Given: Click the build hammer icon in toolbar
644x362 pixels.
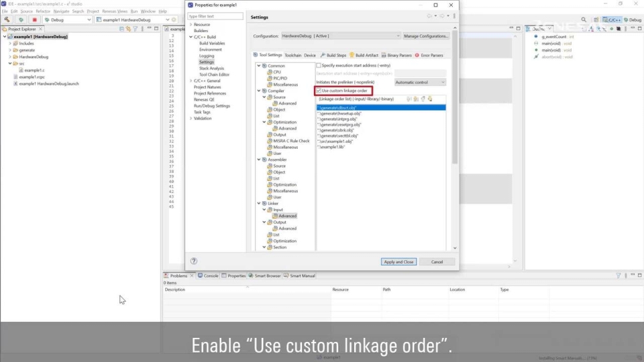Looking at the screenshot, I should (x=7, y=19).
